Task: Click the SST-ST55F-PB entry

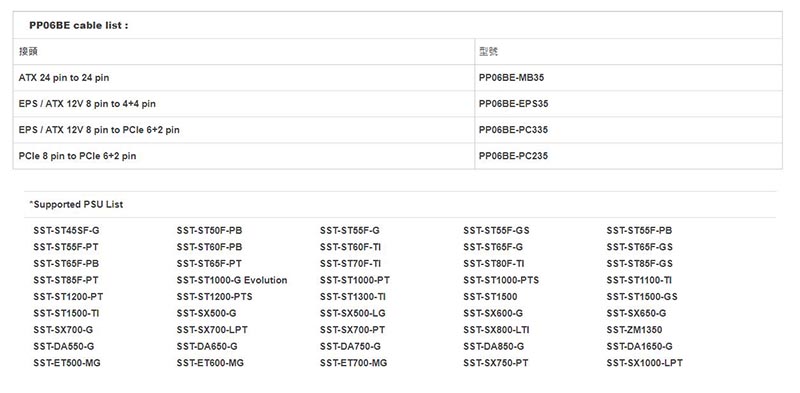Action: pos(639,231)
